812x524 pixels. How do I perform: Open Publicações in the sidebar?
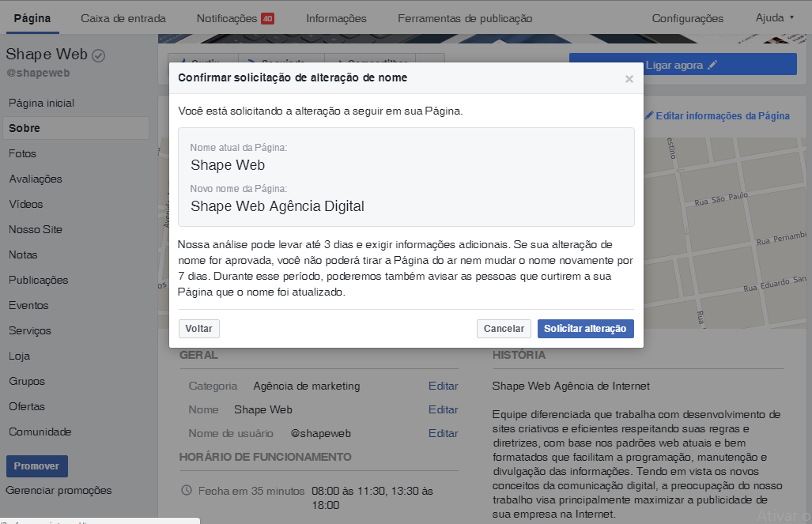click(x=38, y=280)
